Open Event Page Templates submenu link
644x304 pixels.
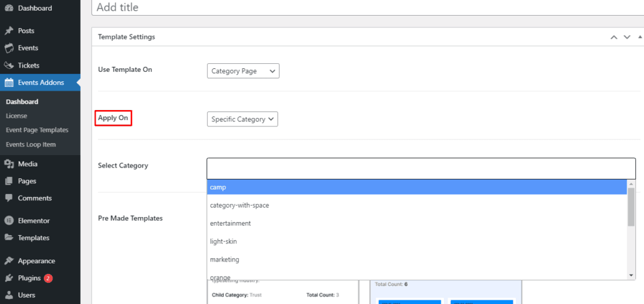coord(37,130)
